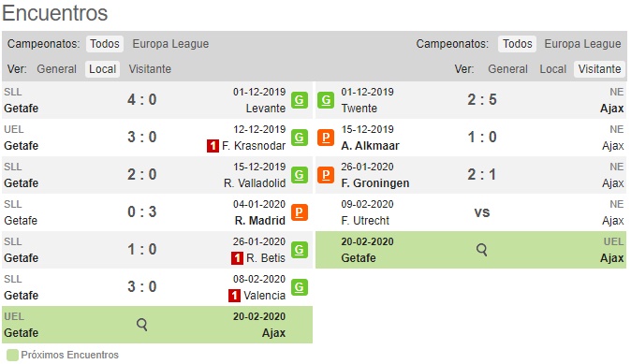
Task: Open the Twente 2:5 Ajax score
Action: coord(482,99)
